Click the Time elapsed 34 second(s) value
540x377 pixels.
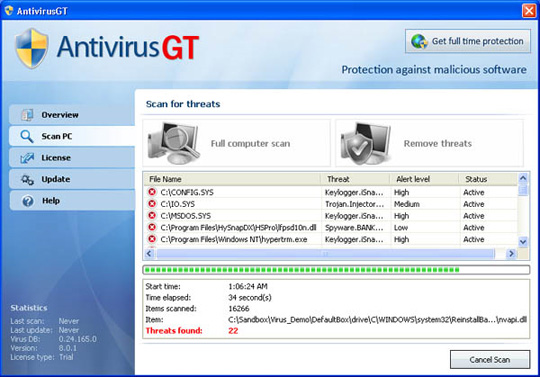click(250, 297)
